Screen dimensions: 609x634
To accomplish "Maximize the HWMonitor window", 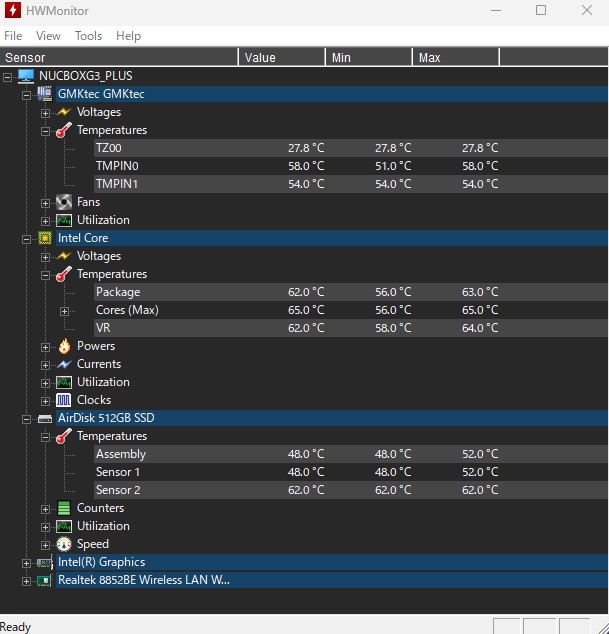I will click(541, 10).
